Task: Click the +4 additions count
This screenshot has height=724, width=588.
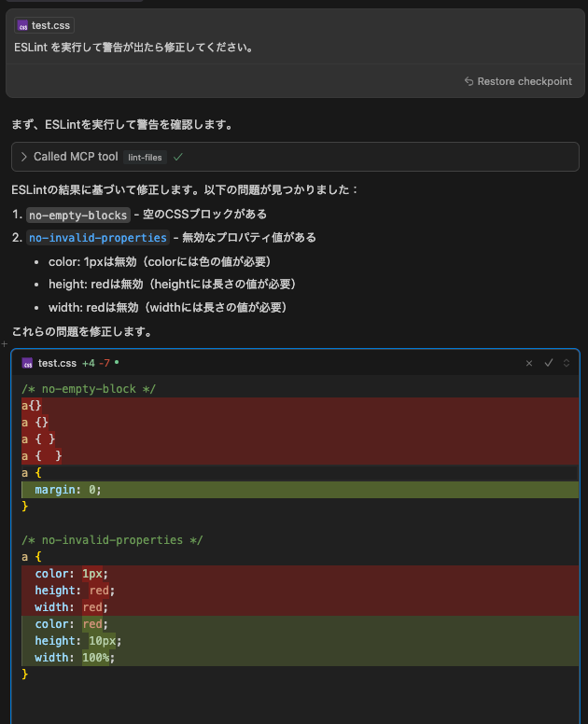Action: (x=89, y=363)
